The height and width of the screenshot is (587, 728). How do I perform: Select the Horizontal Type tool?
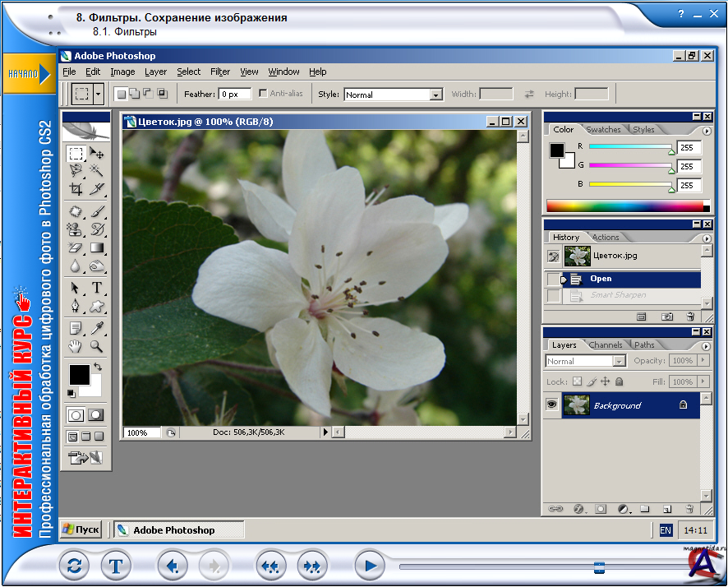point(97,288)
